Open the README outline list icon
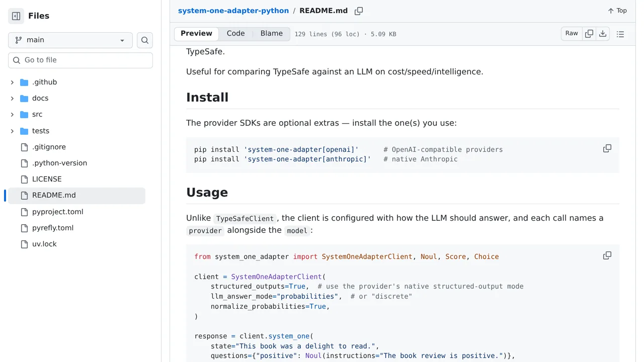This screenshot has width=644, height=362. pos(620,34)
